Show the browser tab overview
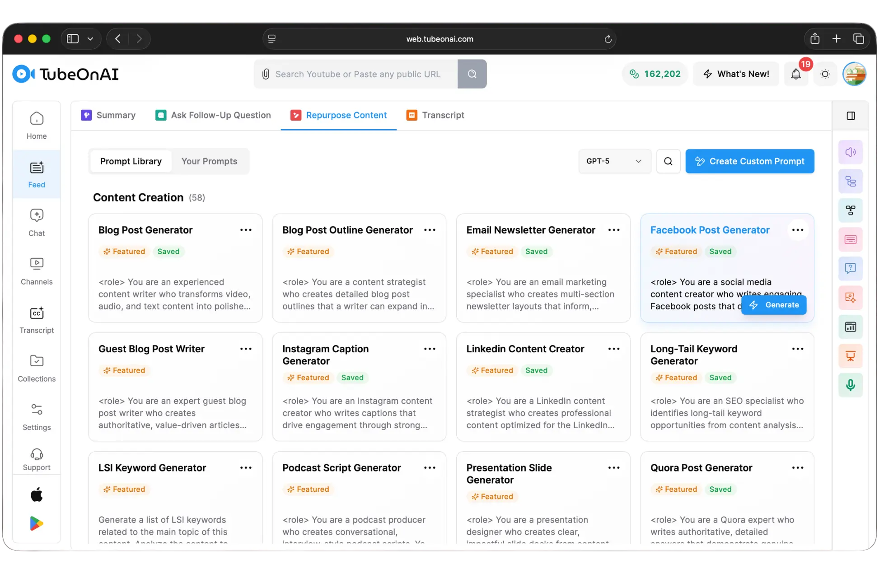This screenshot has width=879, height=588. (x=859, y=39)
